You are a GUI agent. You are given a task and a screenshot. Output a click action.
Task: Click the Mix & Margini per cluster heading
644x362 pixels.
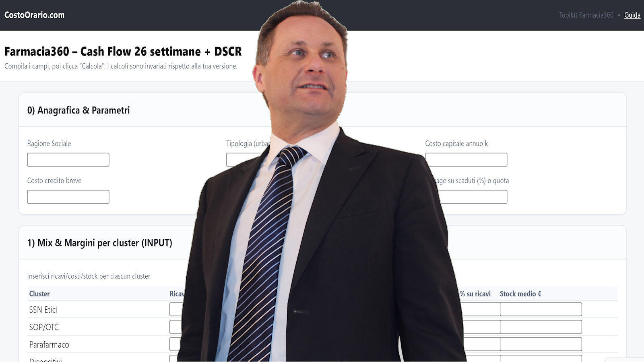point(100,243)
